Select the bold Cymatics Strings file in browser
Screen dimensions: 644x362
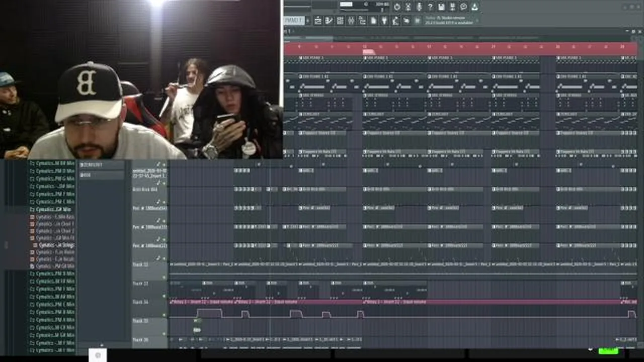pos(53,245)
